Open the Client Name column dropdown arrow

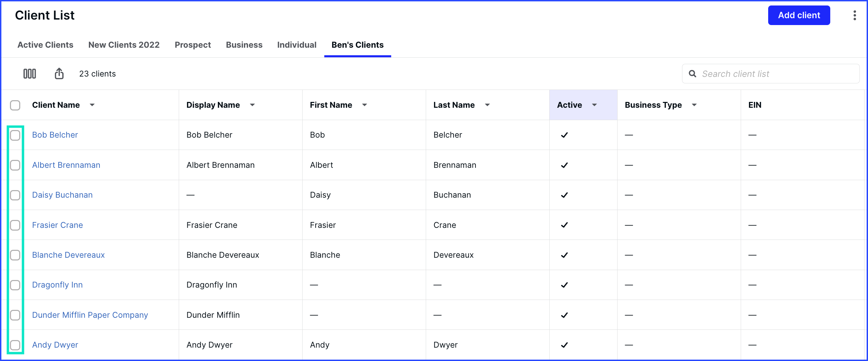pyautogui.click(x=92, y=105)
